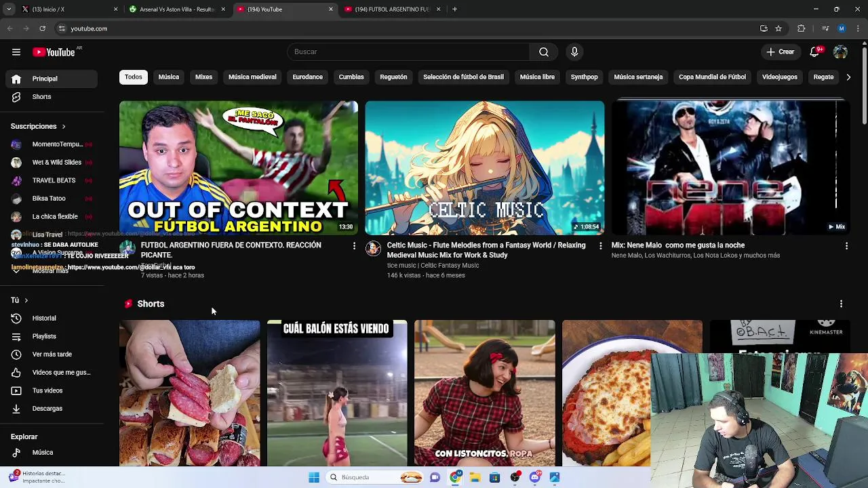Play the Out of Context Fútbol Argentino thumbnail
This screenshot has width=868, height=488.
tap(239, 167)
